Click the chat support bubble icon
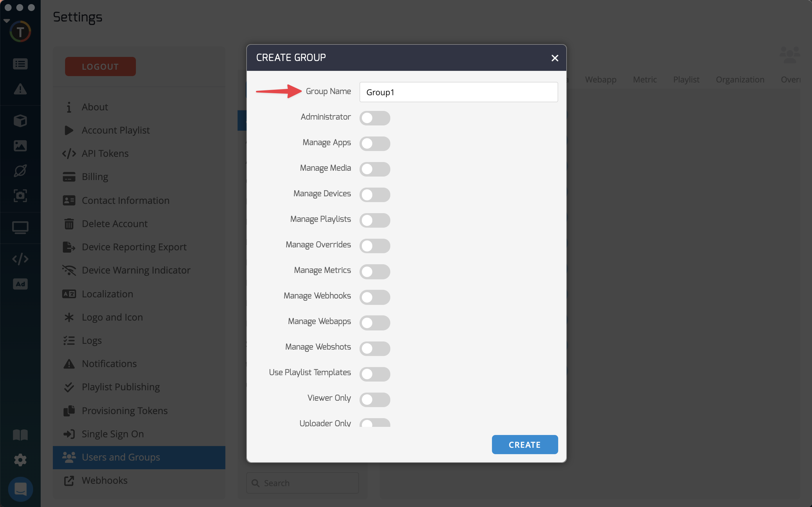 tap(20, 489)
